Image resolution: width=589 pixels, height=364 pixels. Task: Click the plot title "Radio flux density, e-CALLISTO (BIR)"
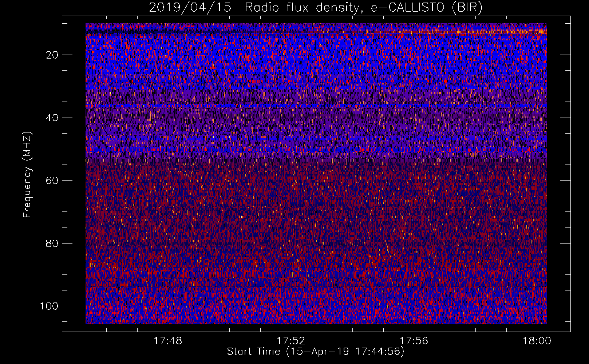364,8
